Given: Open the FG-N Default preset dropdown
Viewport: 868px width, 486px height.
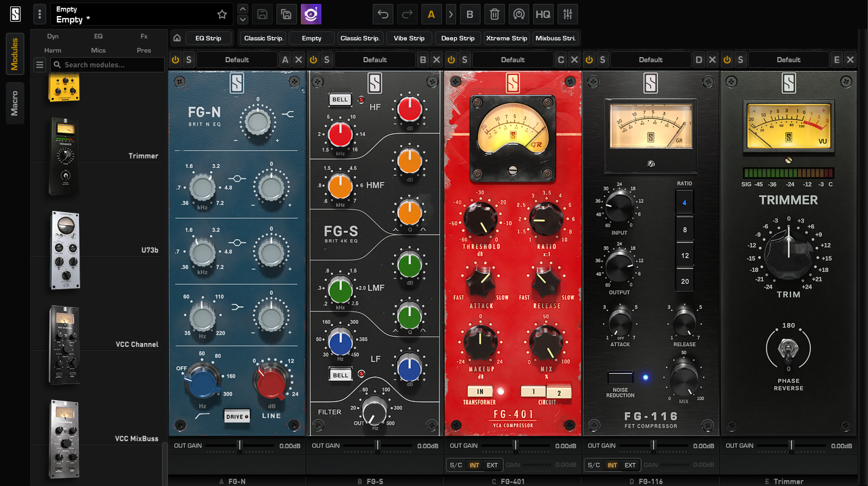Looking at the screenshot, I should point(237,60).
